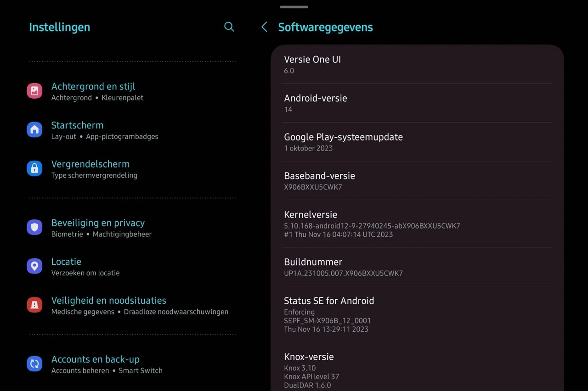Click the text DualDAR 1.6.0
Viewport: 588px width, 391px height.
coord(307,385)
